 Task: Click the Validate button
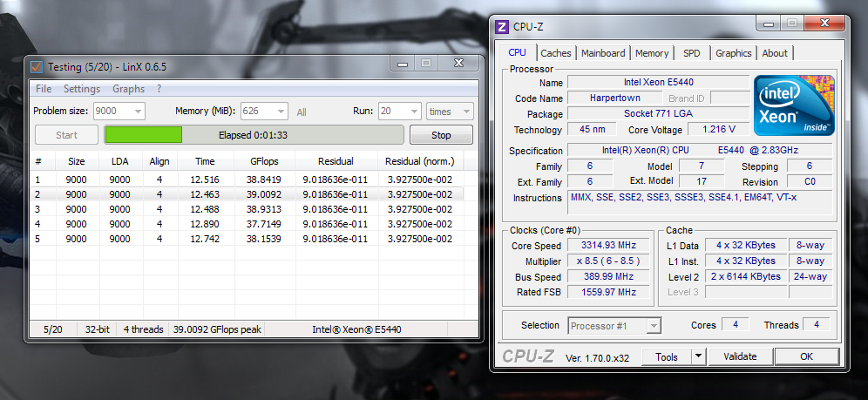[740, 356]
